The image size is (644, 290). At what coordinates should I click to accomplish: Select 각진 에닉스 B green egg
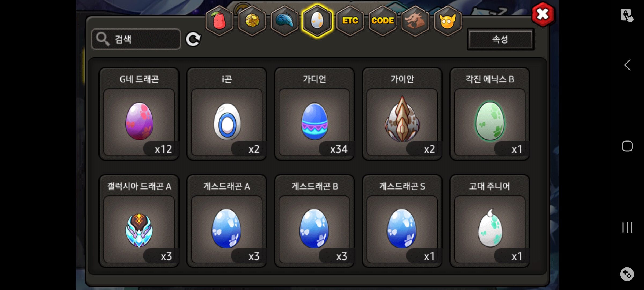click(x=490, y=114)
